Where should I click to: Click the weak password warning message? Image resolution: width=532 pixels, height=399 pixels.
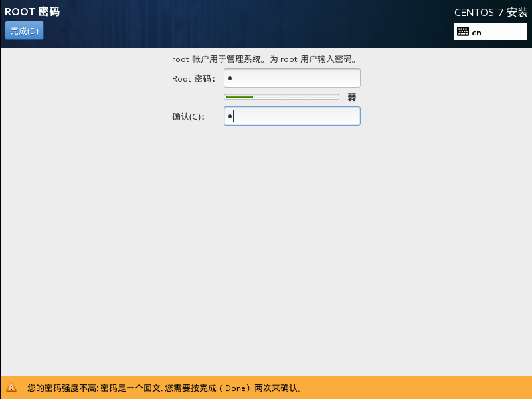165,387
